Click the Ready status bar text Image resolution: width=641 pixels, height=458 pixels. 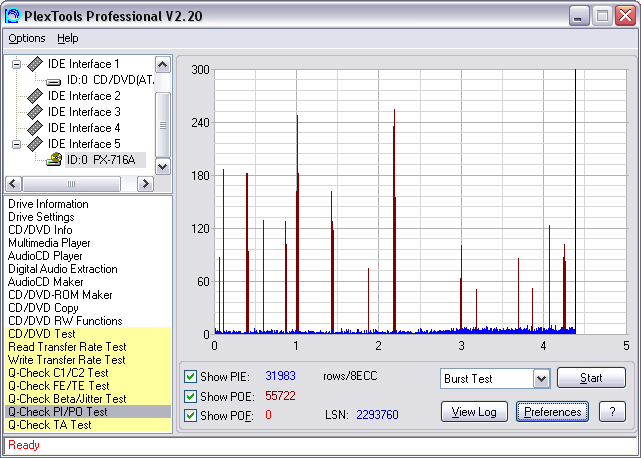coord(24,445)
